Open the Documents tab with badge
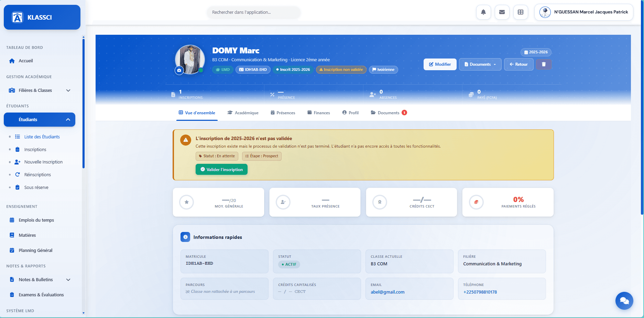 pyautogui.click(x=389, y=113)
